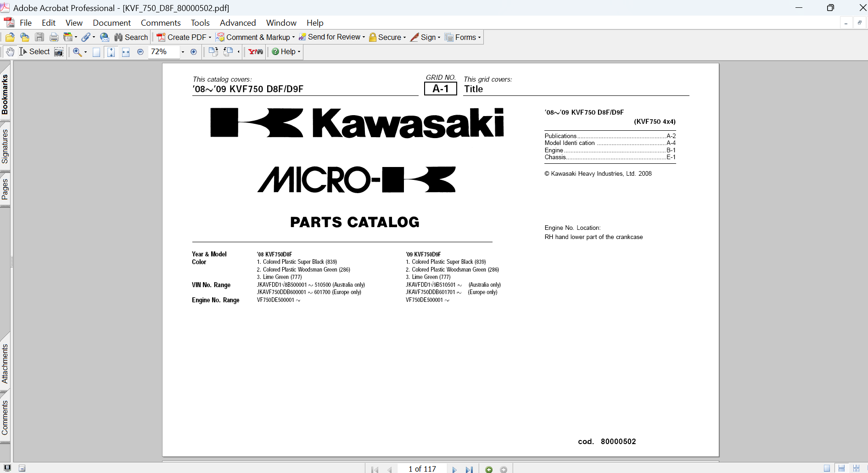
Task: Click the zoom in plus button
Action: 194,52
